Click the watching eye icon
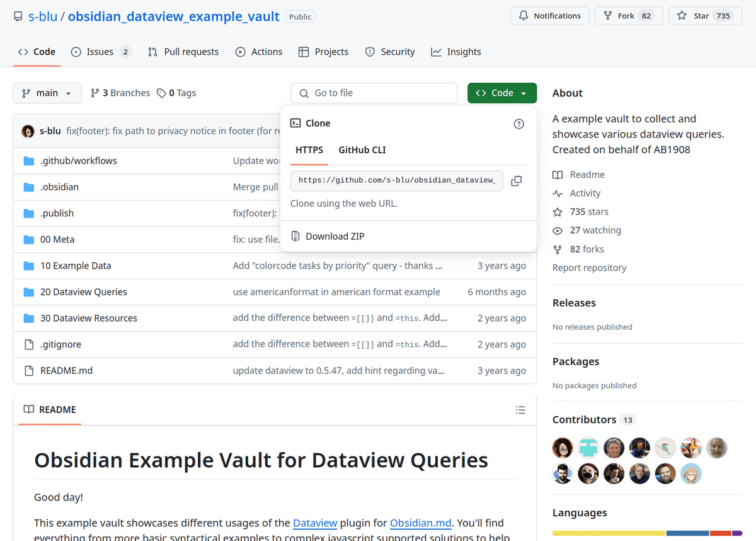 point(558,230)
